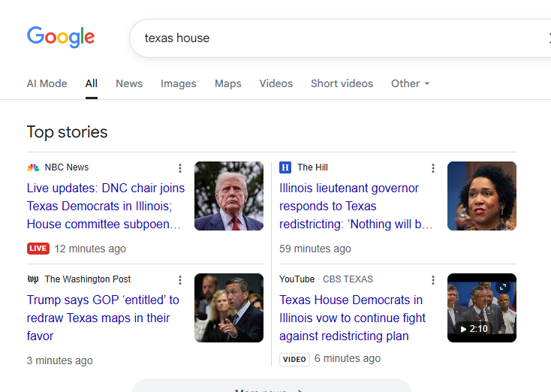Click The Hill source name
Image resolution: width=551 pixels, height=392 pixels.
tap(312, 167)
